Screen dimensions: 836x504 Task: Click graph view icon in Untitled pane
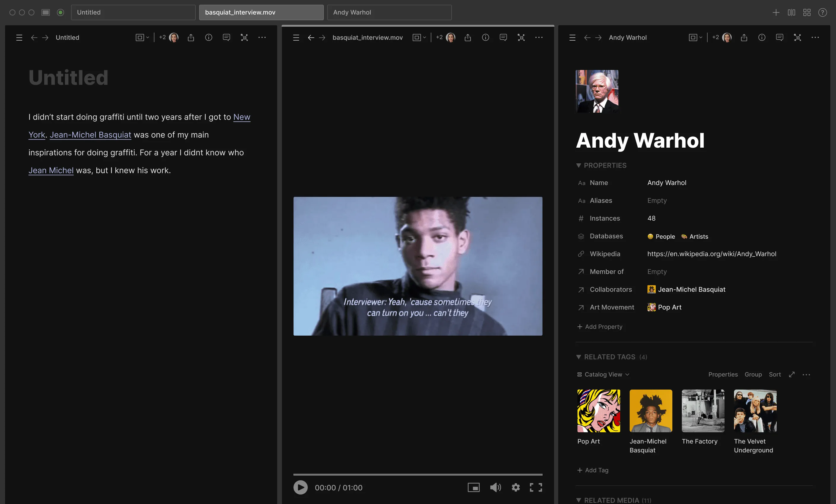point(244,38)
